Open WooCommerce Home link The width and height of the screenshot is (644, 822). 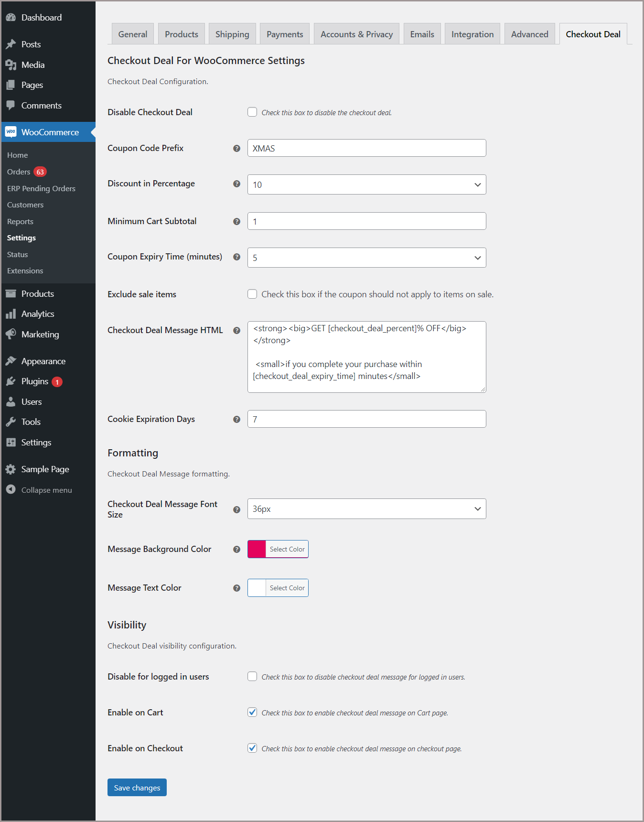click(x=18, y=155)
